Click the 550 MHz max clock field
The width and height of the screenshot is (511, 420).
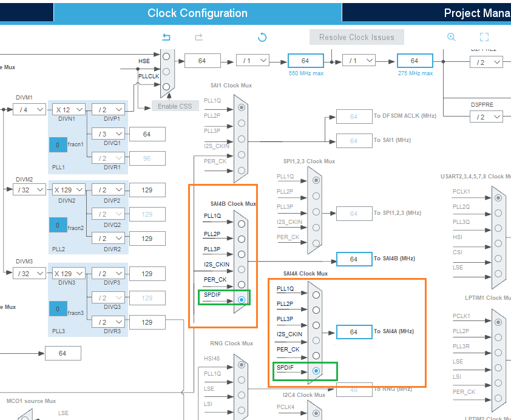[x=306, y=61]
